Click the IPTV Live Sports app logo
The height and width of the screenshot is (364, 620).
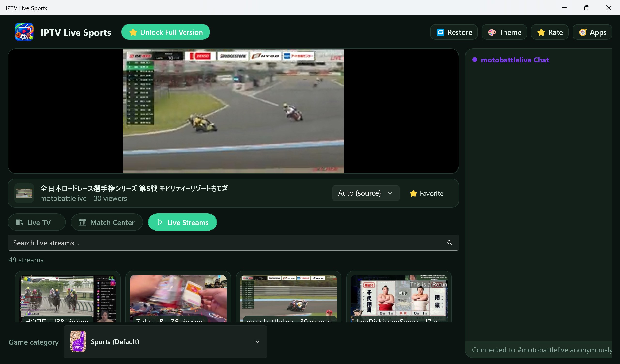point(24,32)
